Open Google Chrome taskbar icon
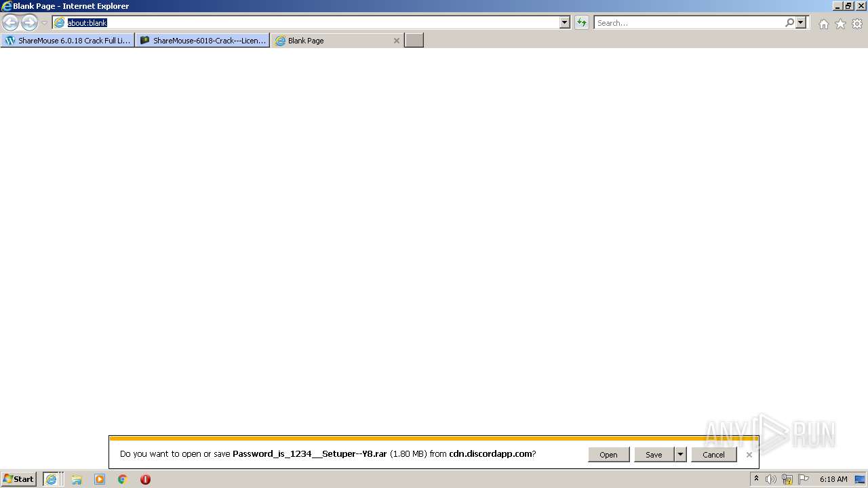 point(123,479)
